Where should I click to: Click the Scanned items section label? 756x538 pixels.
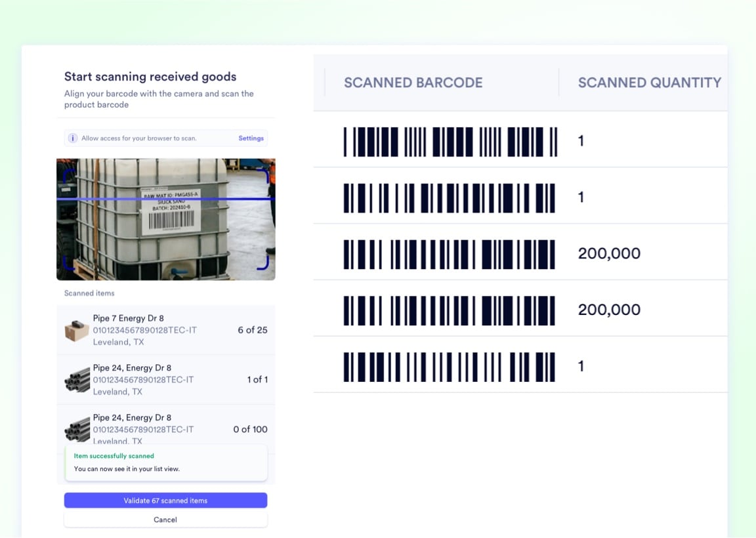click(x=89, y=293)
